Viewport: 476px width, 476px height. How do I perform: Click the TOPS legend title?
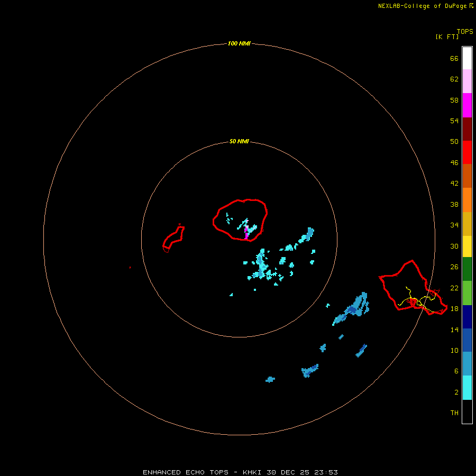click(x=465, y=31)
